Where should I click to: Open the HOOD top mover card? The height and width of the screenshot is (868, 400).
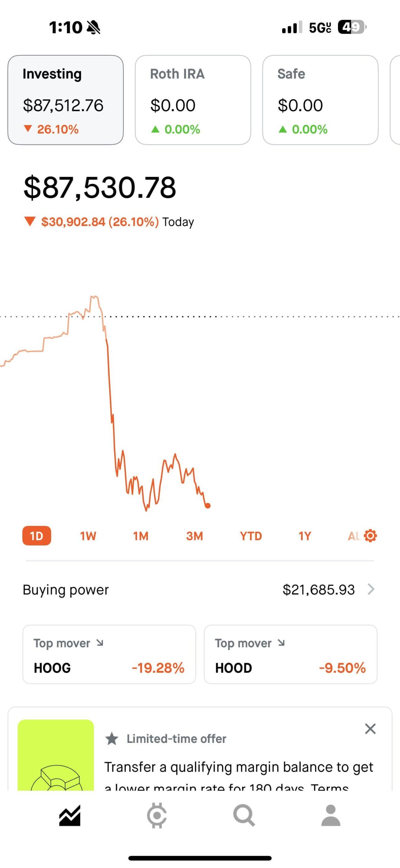290,654
